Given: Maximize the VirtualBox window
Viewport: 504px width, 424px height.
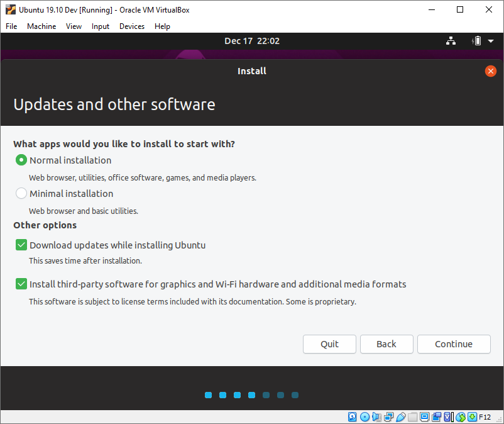Looking at the screenshot, I should pos(460,9).
